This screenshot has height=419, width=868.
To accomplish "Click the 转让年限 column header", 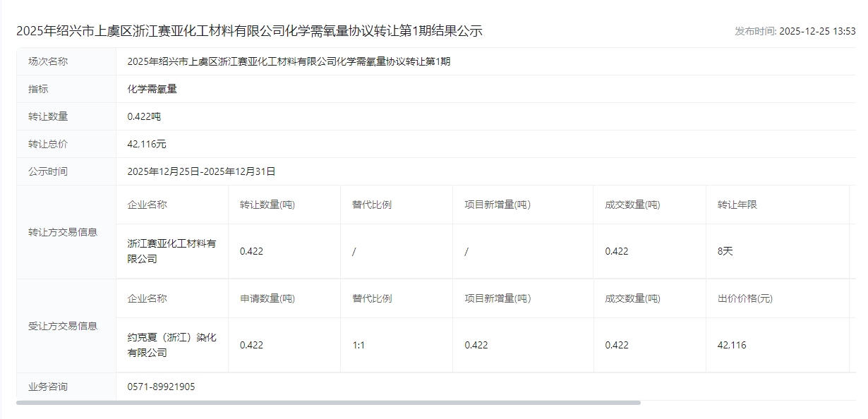I will click(x=737, y=205).
